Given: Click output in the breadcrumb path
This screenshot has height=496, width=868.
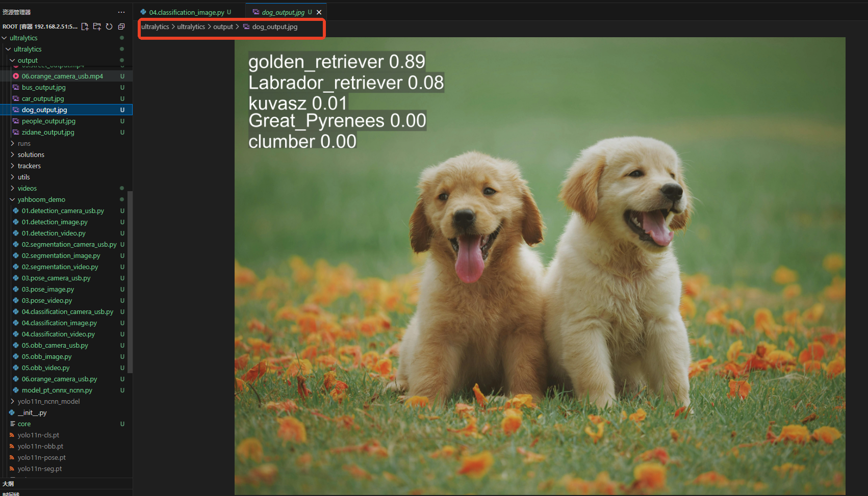Looking at the screenshot, I should click(223, 27).
